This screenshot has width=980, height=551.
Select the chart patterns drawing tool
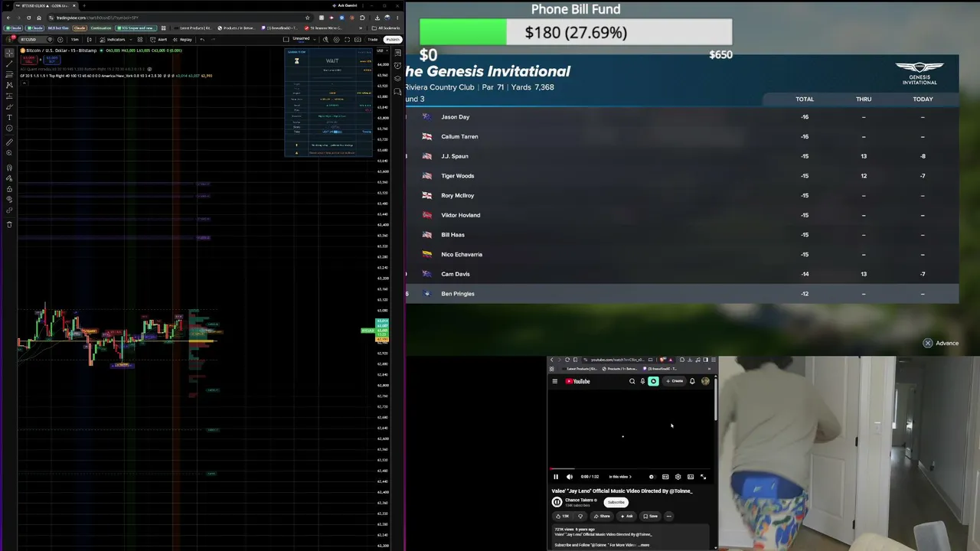pyautogui.click(x=9, y=86)
